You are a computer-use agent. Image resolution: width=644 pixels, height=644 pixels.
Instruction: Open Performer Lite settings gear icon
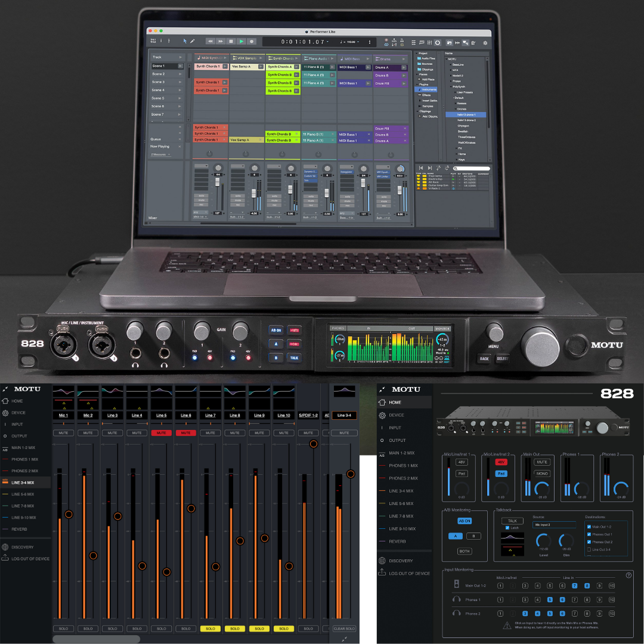click(x=485, y=43)
